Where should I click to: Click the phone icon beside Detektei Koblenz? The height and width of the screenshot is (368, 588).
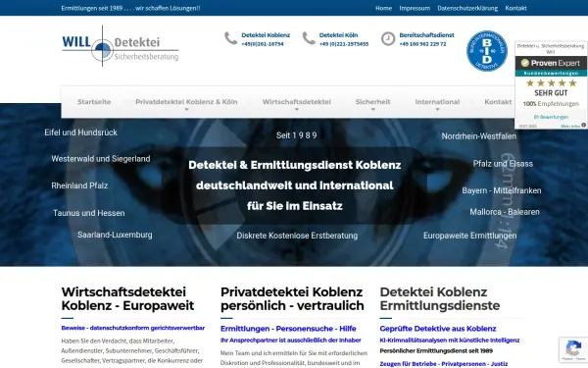(230, 38)
